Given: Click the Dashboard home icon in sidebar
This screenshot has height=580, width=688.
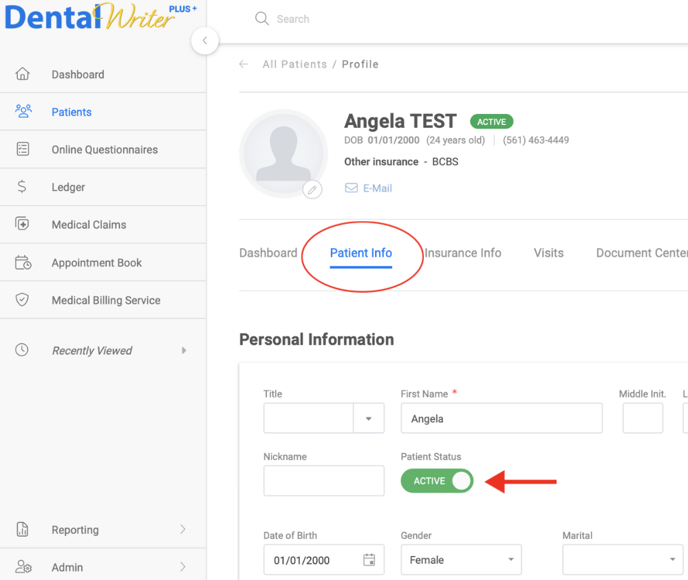Looking at the screenshot, I should pyautogui.click(x=22, y=74).
